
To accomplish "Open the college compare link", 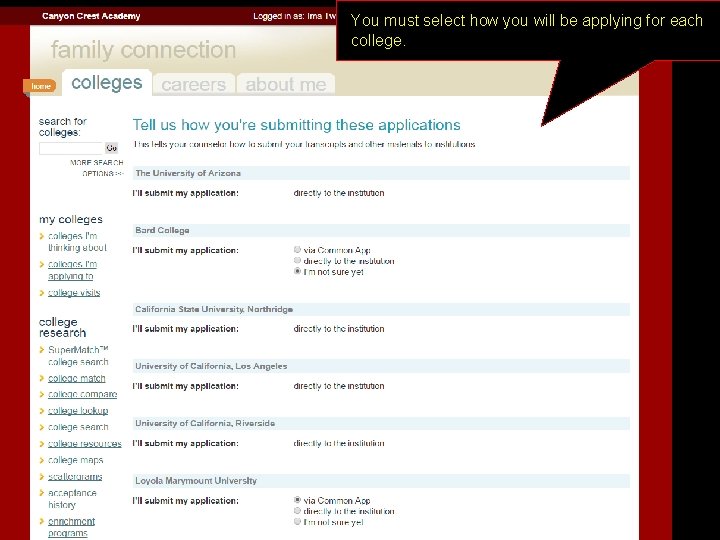I will (x=83, y=394).
